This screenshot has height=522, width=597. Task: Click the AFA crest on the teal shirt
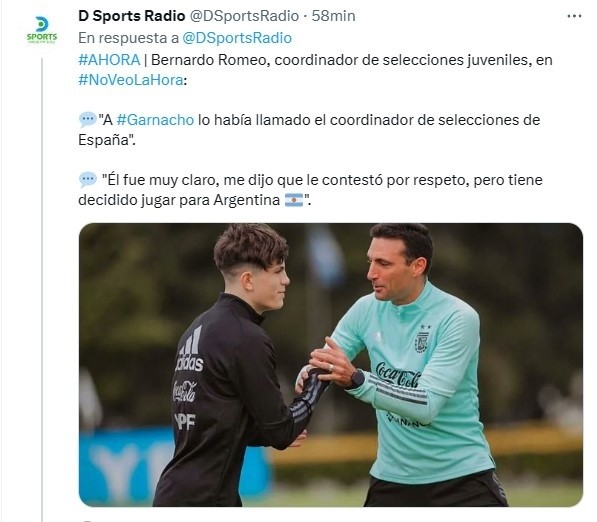pos(422,338)
